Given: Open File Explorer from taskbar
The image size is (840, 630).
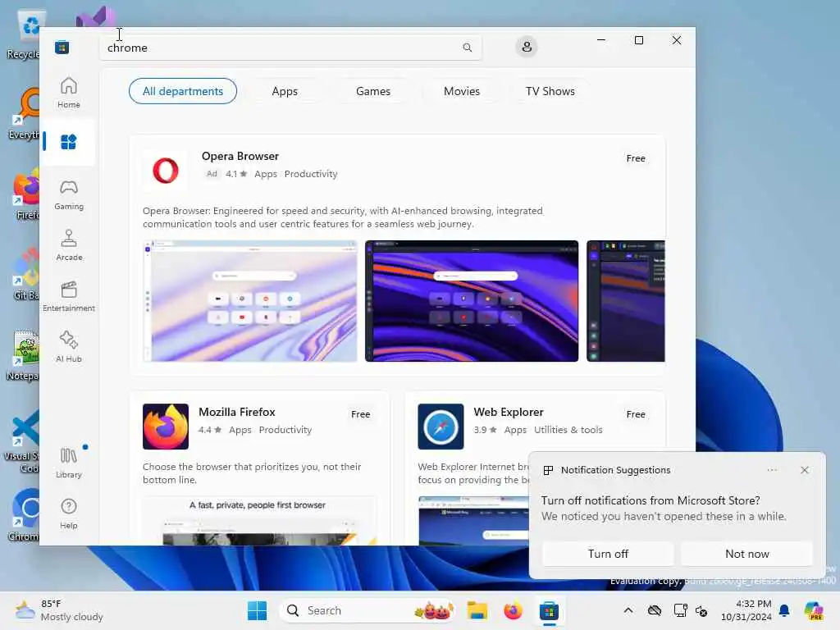Looking at the screenshot, I should coord(477,610).
